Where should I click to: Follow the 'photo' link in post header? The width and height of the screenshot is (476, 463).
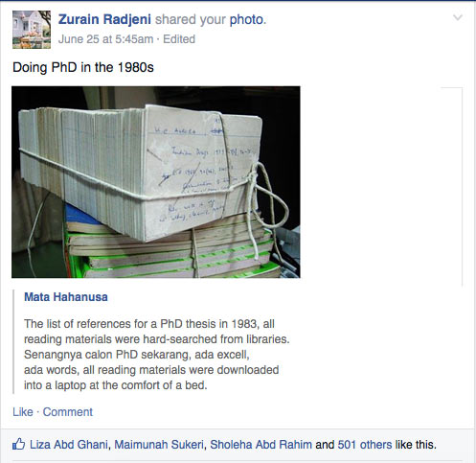coord(246,20)
